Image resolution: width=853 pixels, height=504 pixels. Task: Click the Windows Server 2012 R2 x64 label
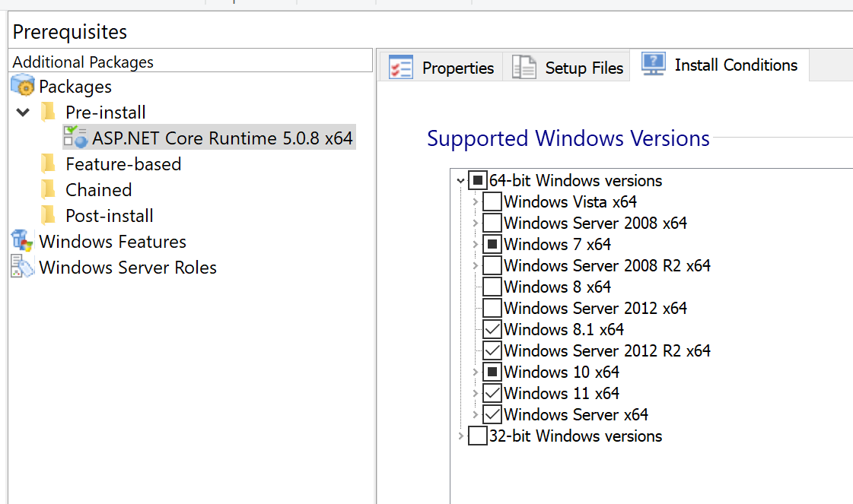pos(607,350)
